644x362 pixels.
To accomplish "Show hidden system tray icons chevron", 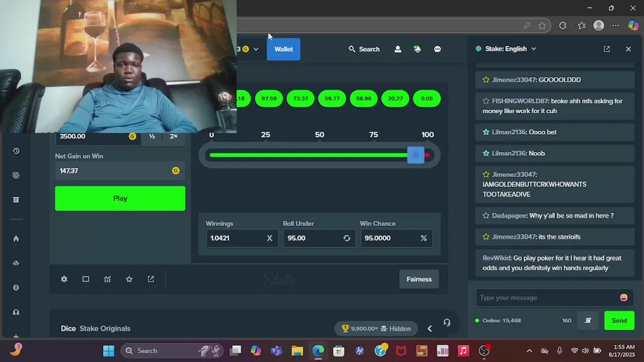I will (x=529, y=351).
